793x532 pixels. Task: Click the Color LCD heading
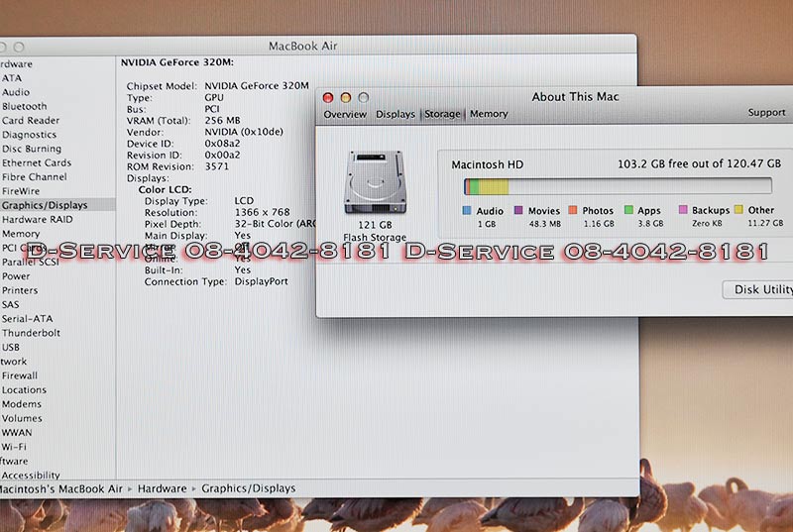pyautogui.click(x=165, y=189)
